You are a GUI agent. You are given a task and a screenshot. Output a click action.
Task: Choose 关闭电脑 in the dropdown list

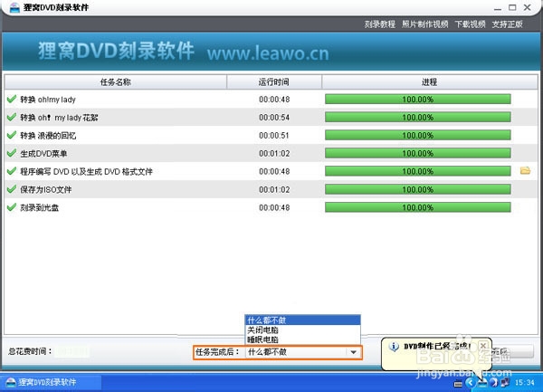coord(302,330)
